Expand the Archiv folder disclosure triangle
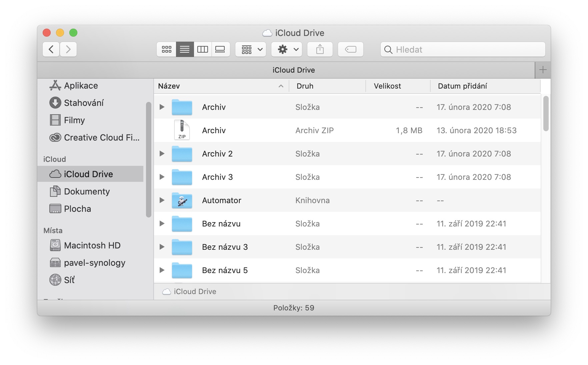This screenshot has height=365, width=588. [162, 107]
